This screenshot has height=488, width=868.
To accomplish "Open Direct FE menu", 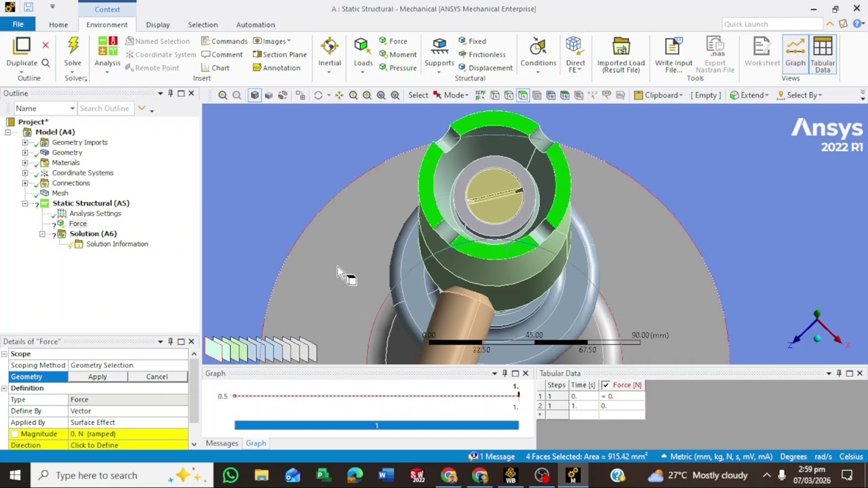I will click(575, 55).
